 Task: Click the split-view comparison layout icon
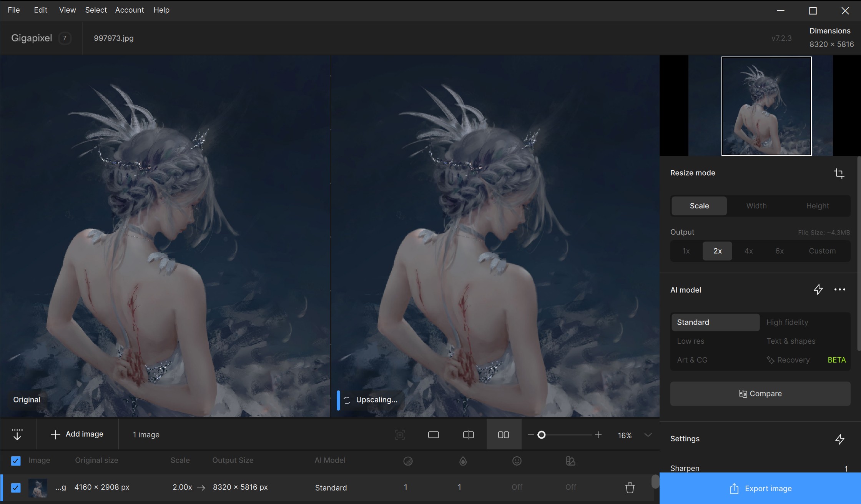(468, 434)
